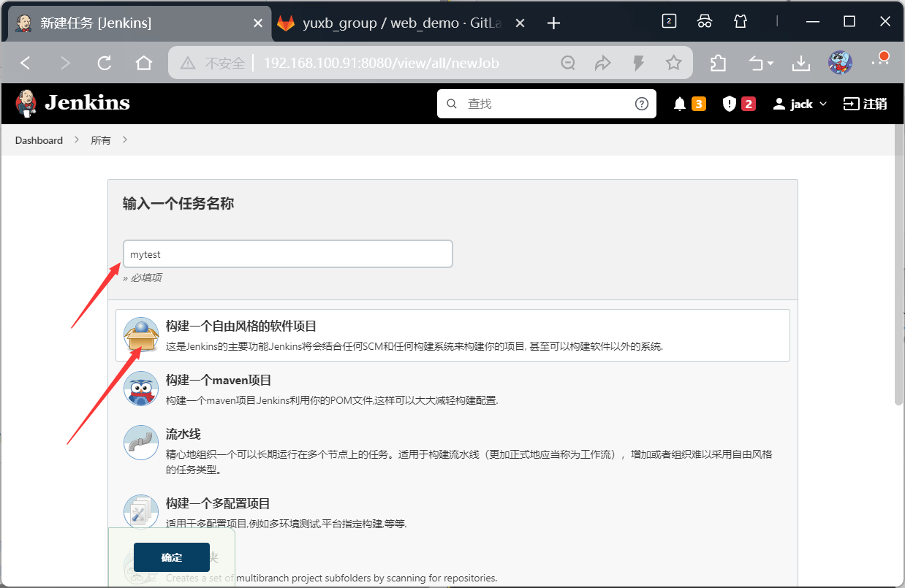This screenshot has height=588, width=905.
Task: Open a new browser tab
Action: click(x=553, y=23)
